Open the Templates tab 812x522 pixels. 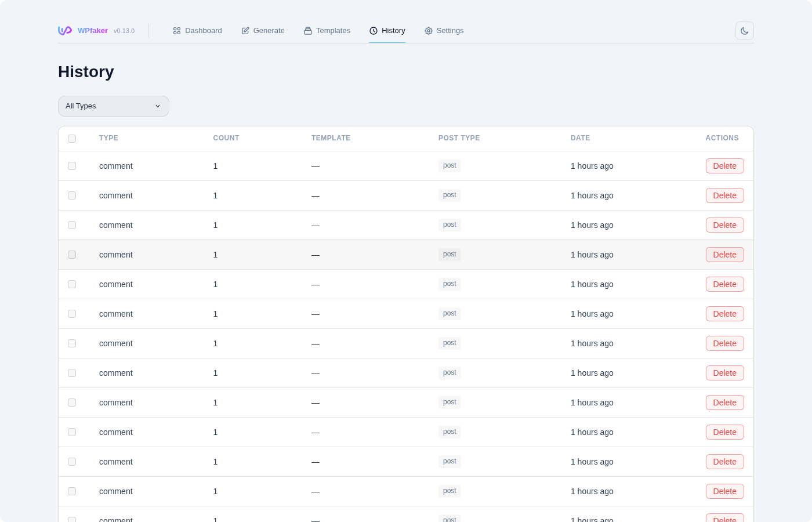327,31
